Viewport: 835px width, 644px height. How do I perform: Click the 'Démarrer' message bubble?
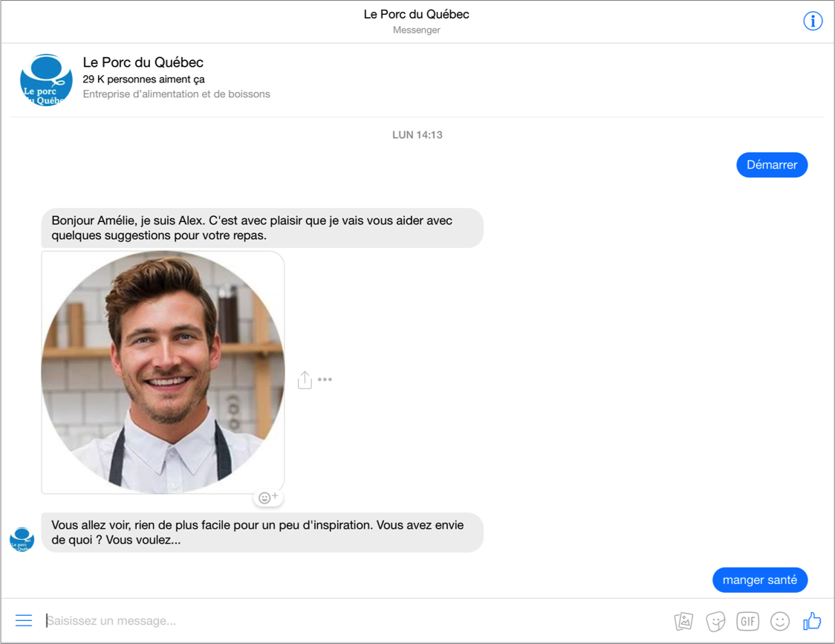pyautogui.click(x=771, y=165)
